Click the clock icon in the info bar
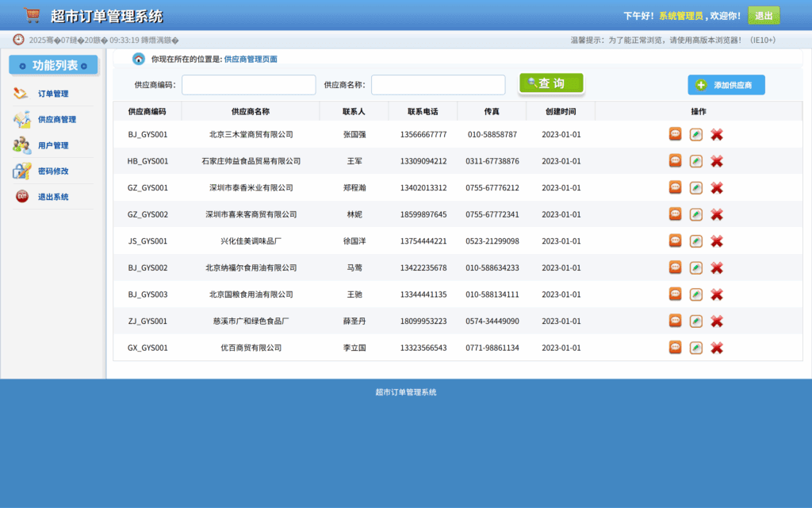 (x=17, y=37)
